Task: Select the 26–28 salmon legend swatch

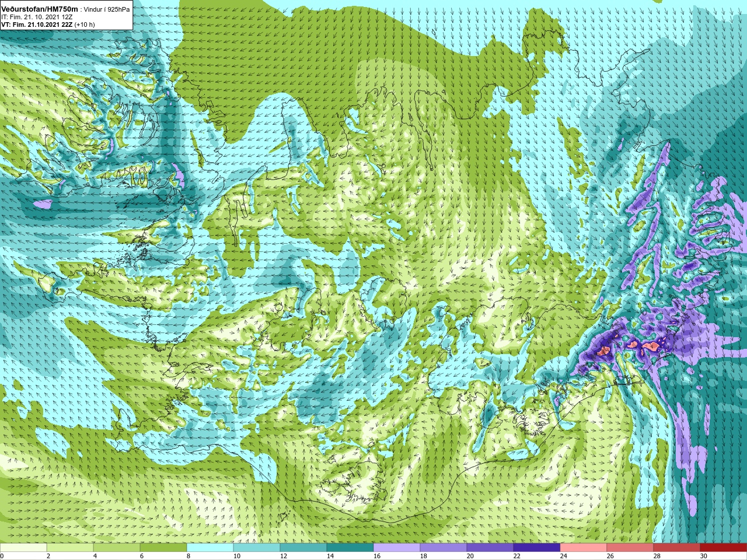Action: 630,548
